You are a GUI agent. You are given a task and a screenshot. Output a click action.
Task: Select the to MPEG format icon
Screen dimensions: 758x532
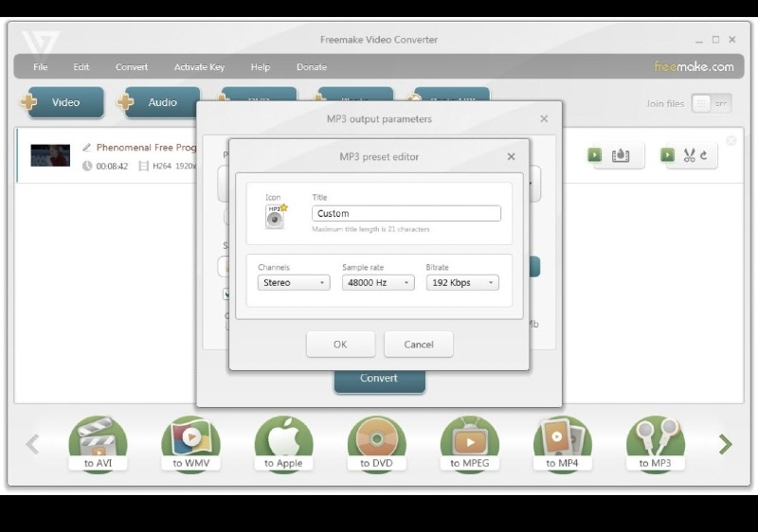(469, 444)
